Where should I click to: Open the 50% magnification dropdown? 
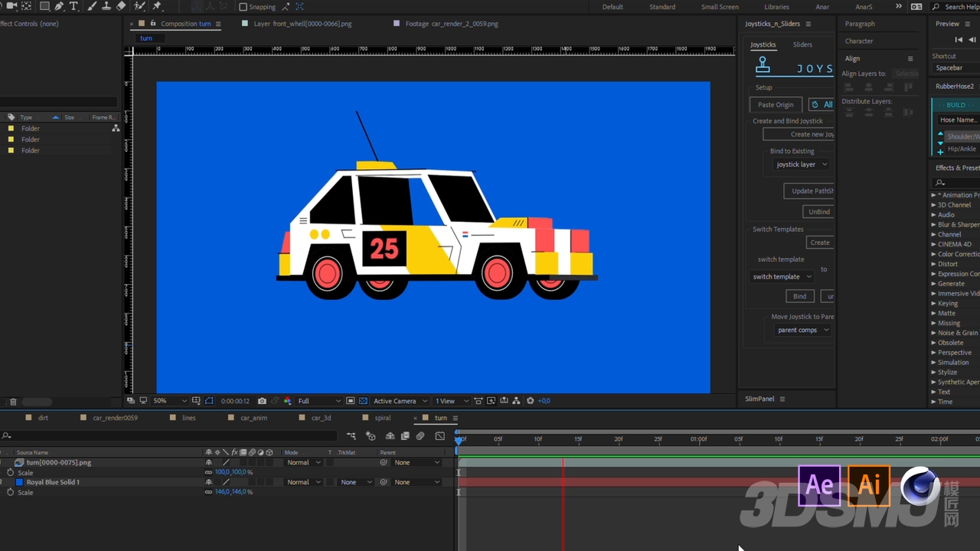170,401
